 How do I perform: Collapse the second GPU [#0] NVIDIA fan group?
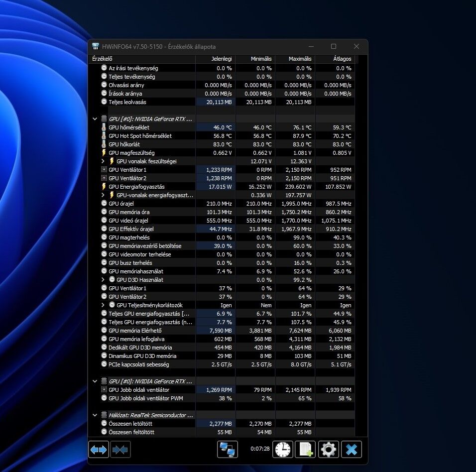pos(95,381)
